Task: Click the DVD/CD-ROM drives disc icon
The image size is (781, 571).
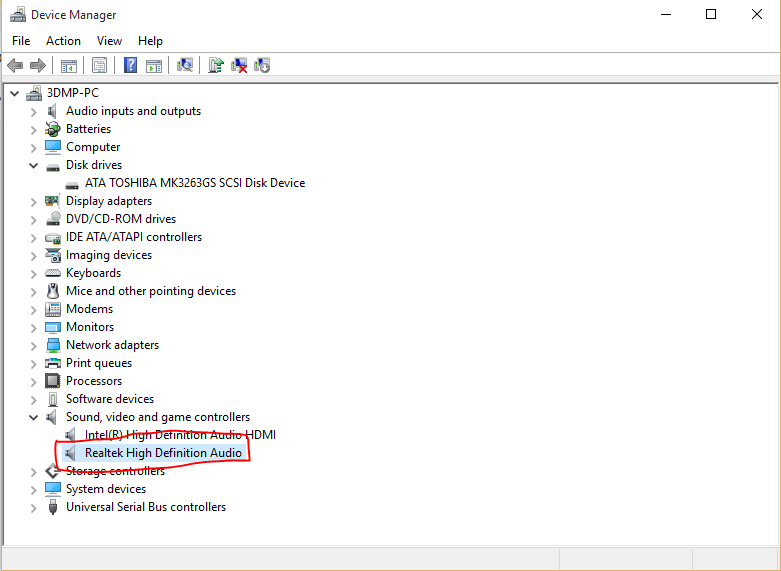Action: coord(53,219)
